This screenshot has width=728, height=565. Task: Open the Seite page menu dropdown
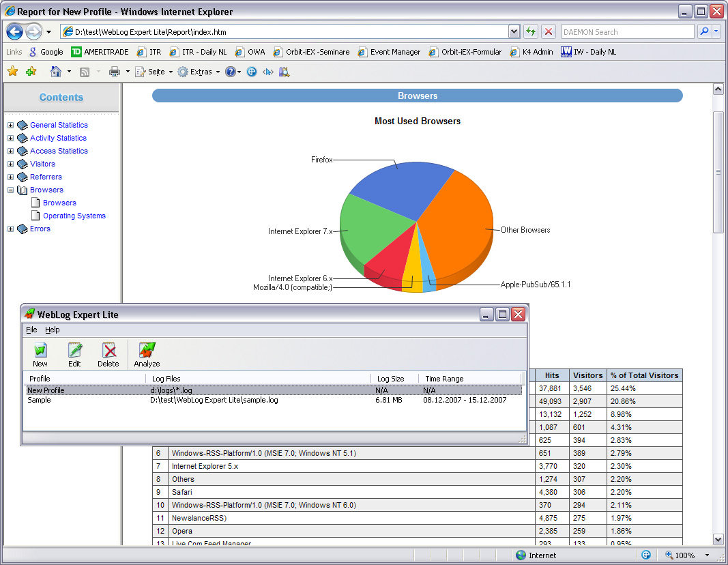[154, 72]
